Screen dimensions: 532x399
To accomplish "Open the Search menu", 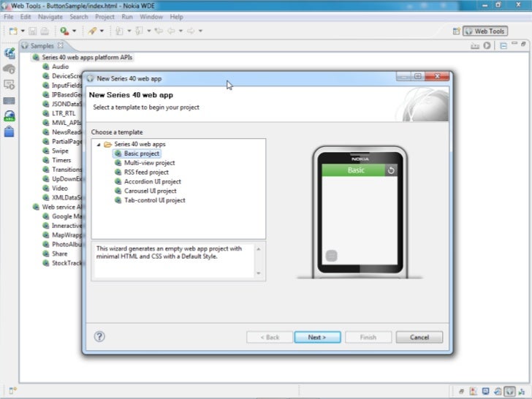I will coord(79,17).
